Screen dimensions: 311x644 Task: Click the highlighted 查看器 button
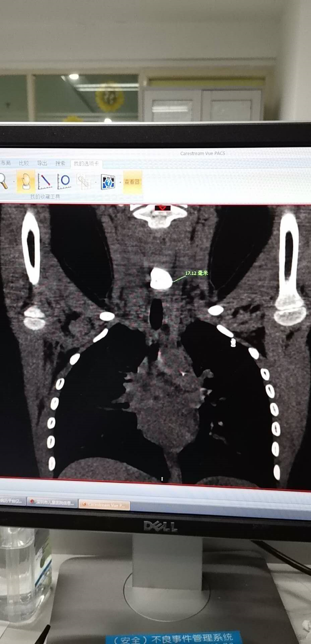(132, 182)
